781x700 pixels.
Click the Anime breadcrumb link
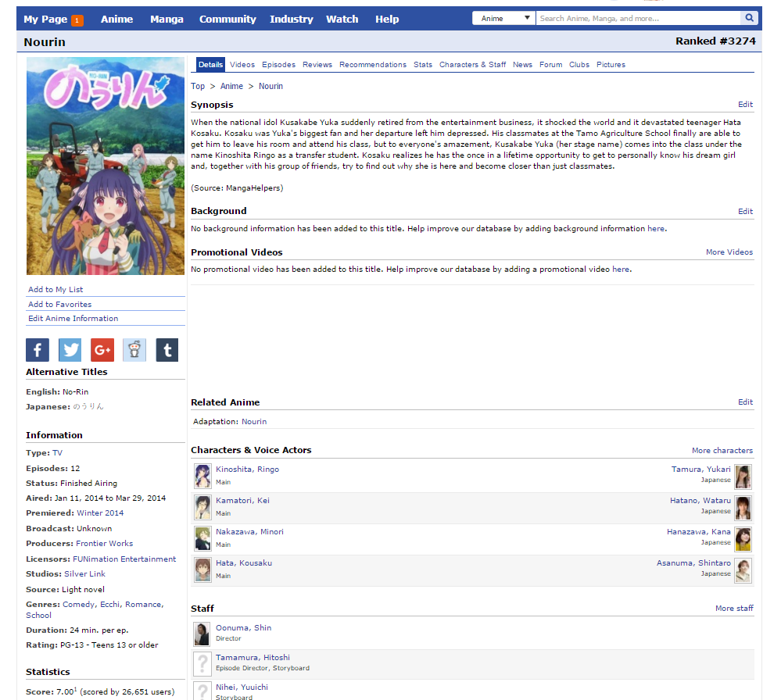coord(231,86)
